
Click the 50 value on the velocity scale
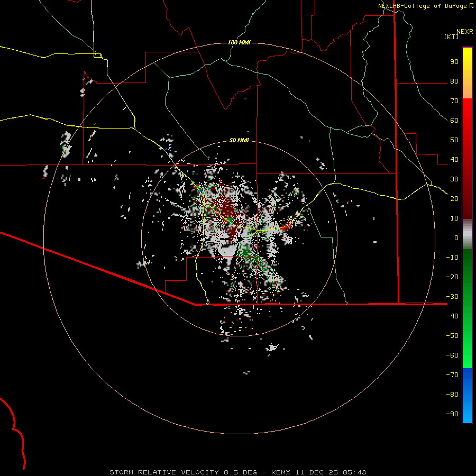pos(454,140)
